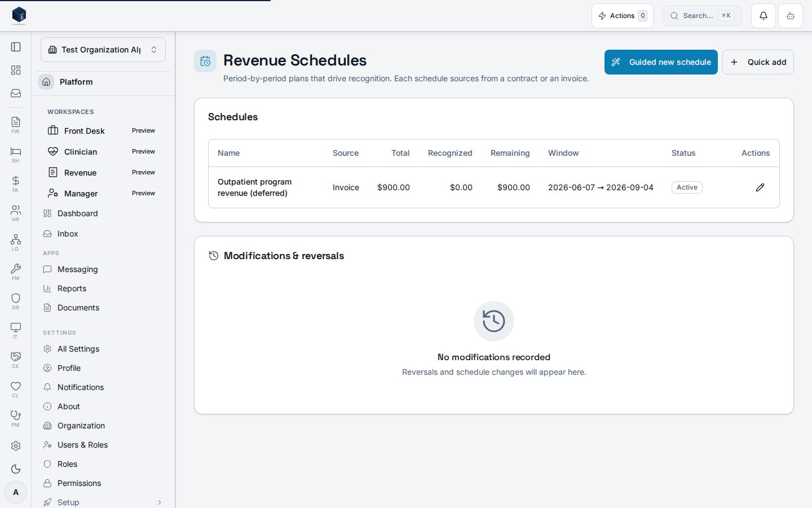812x508 pixels.
Task: Click the 2026-06-07 → 2026-09-04 window cell
Action: 601,187
